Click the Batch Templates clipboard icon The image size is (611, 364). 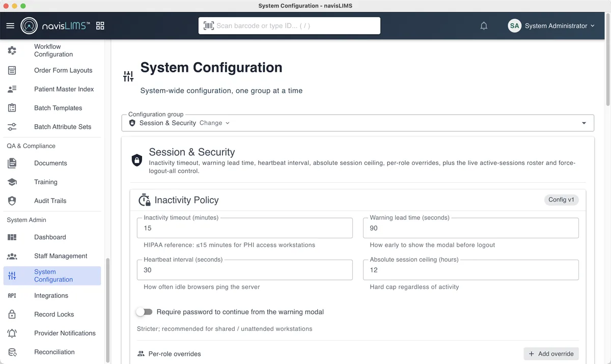pos(12,108)
